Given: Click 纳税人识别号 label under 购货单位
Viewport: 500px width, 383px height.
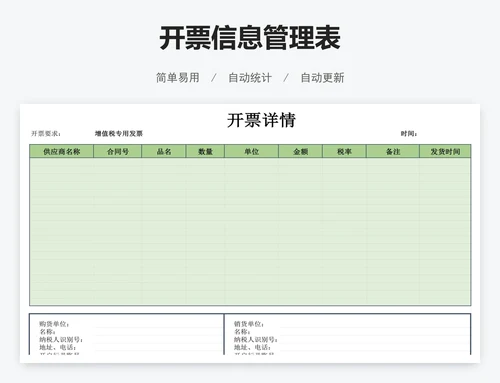Looking at the screenshot, I should coord(61,339).
